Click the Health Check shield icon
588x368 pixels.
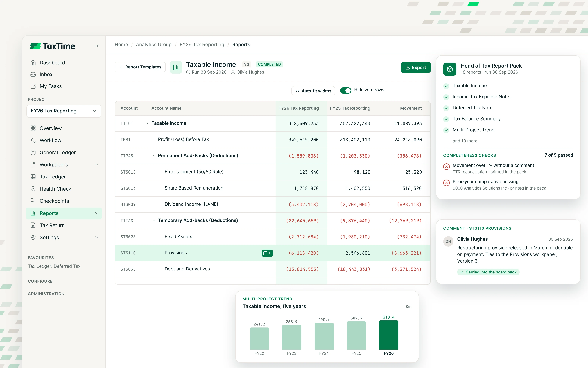click(x=33, y=189)
